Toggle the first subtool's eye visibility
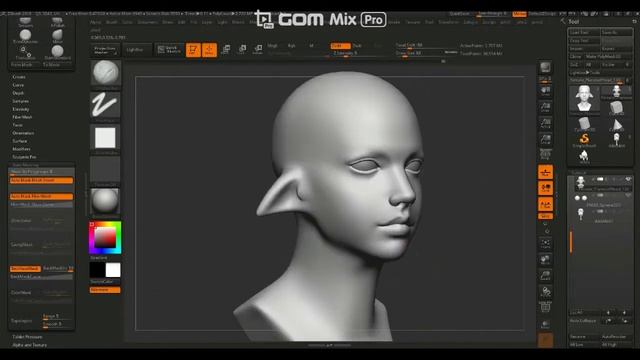640x360 pixels. point(628,179)
